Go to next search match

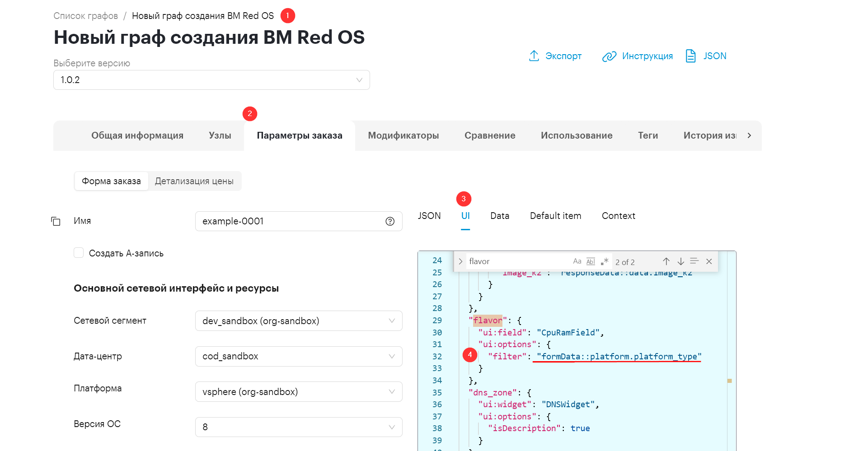pyautogui.click(x=680, y=261)
